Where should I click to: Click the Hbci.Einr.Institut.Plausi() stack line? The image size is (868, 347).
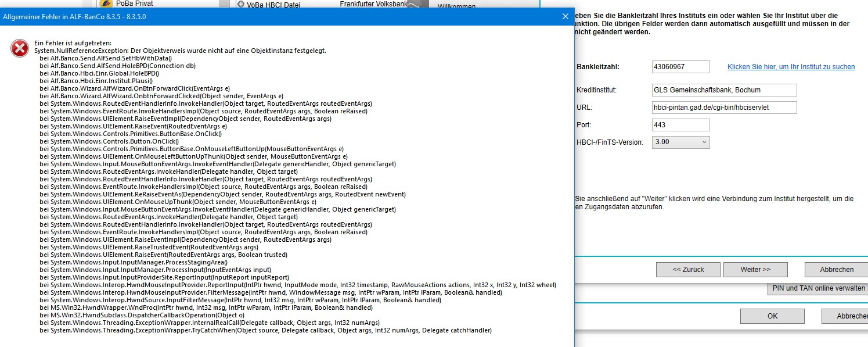tap(96, 81)
